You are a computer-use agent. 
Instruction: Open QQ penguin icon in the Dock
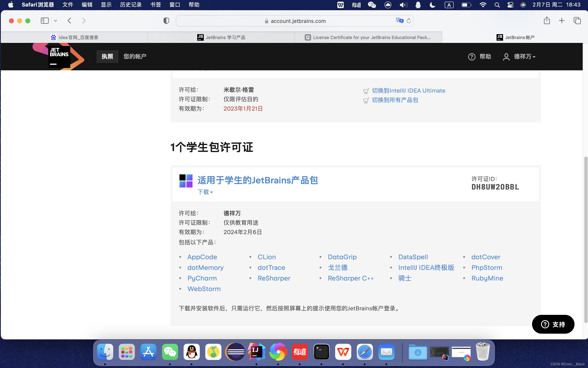click(192, 352)
